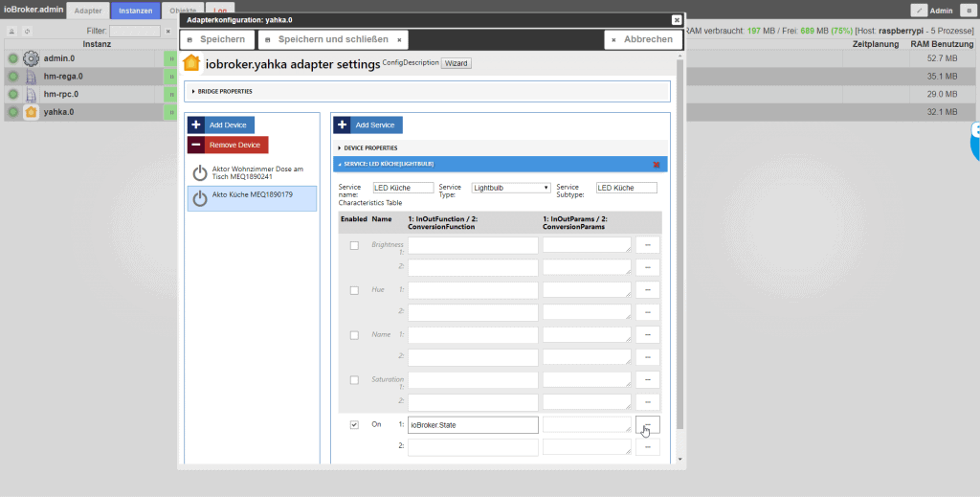This screenshot has width=980, height=497.
Task: Select the Akto Küche MEQ1890179 device
Action: [252, 199]
